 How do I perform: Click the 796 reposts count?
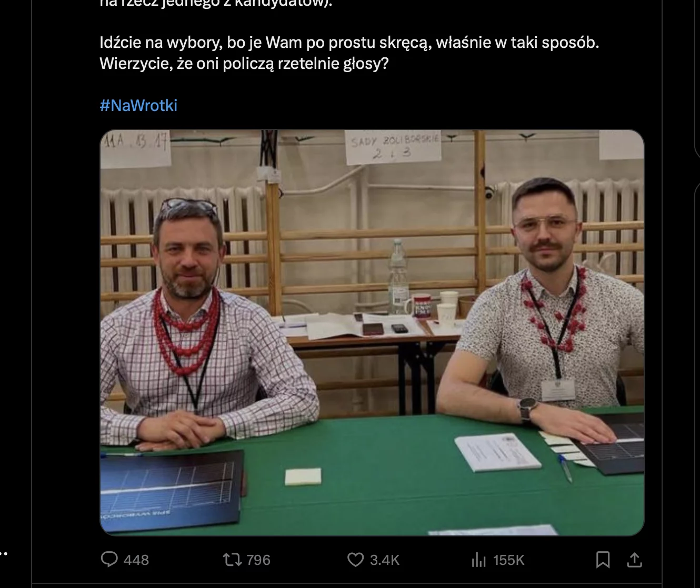(258, 560)
